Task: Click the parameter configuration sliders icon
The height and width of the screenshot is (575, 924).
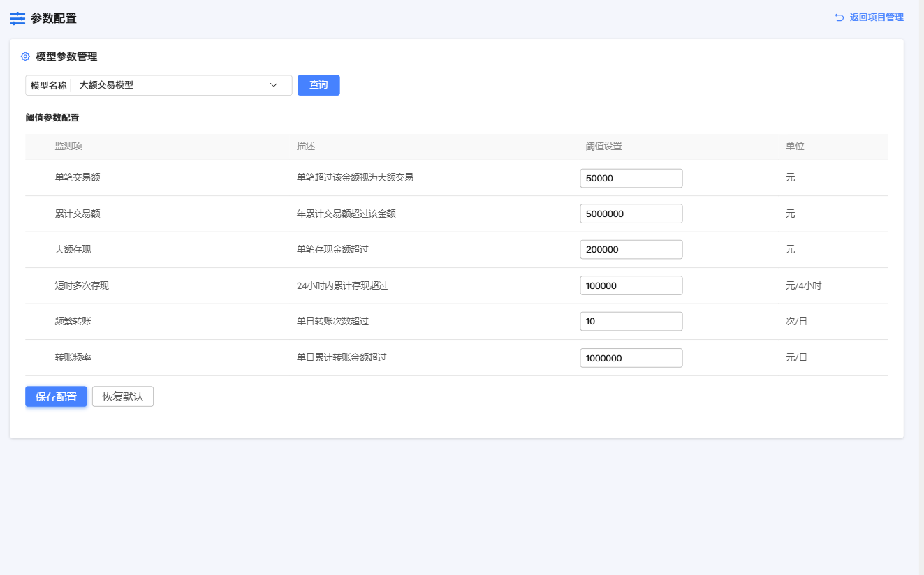Action: click(x=17, y=19)
